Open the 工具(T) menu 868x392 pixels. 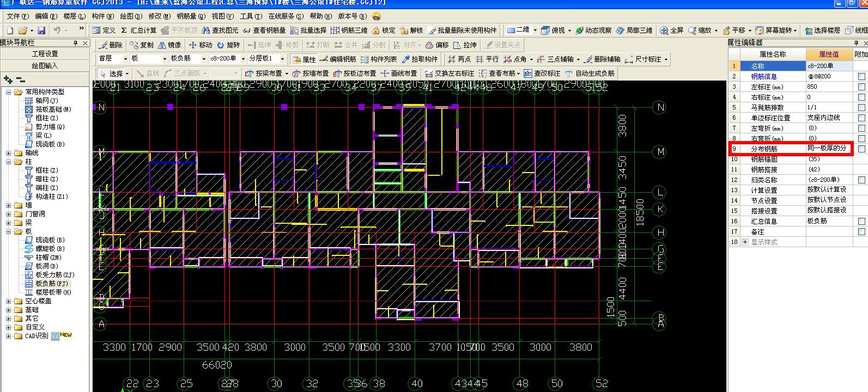(x=251, y=16)
